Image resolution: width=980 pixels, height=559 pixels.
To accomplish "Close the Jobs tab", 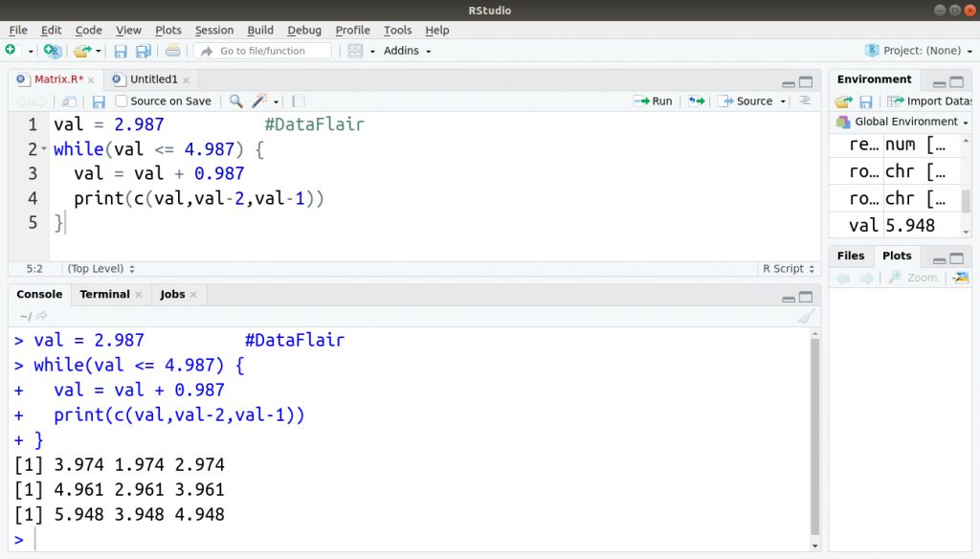I will (x=193, y=295).
